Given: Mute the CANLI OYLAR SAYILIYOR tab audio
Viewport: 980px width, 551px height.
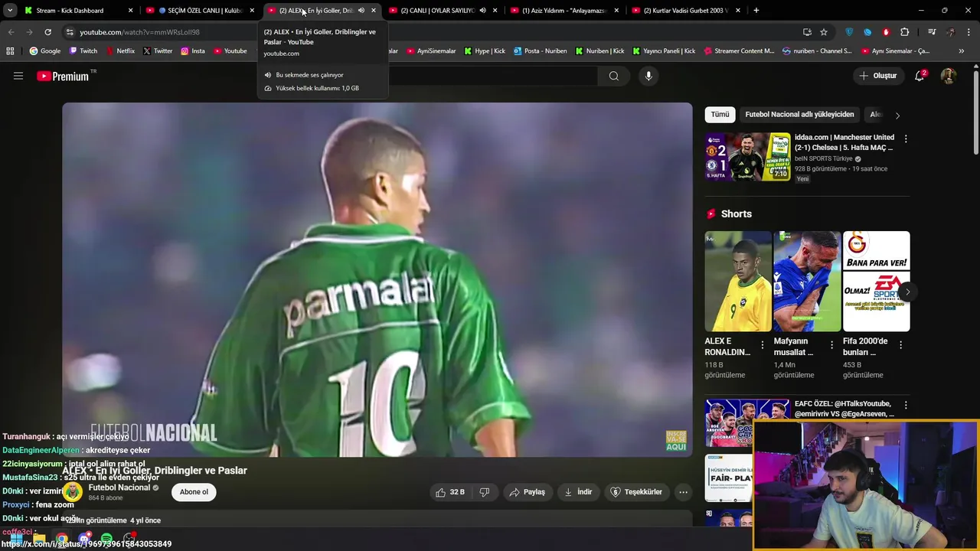Looking at the screenshot, I should pos(482,11).
